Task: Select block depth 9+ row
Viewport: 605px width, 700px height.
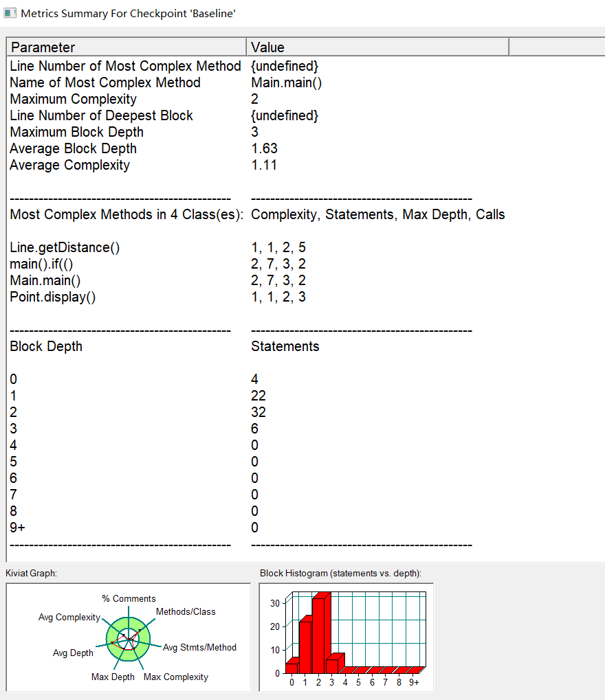Action: [x=306, y=528]
